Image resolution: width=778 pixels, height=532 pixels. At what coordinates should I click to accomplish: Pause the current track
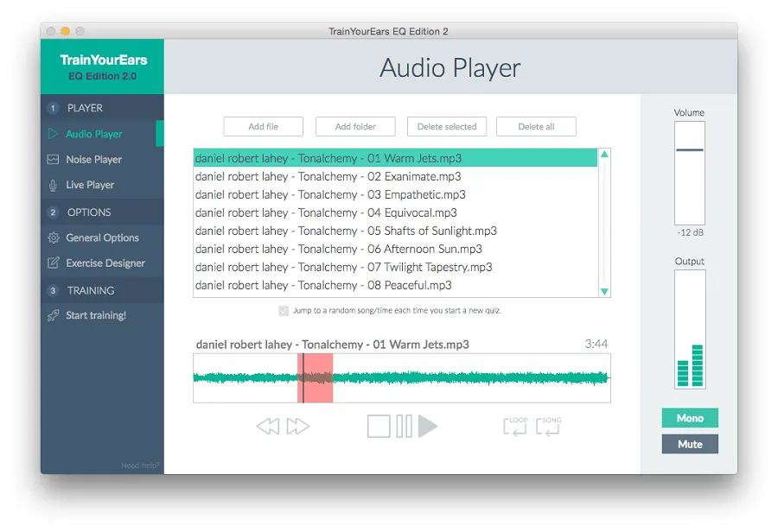(x=403, y=425)
